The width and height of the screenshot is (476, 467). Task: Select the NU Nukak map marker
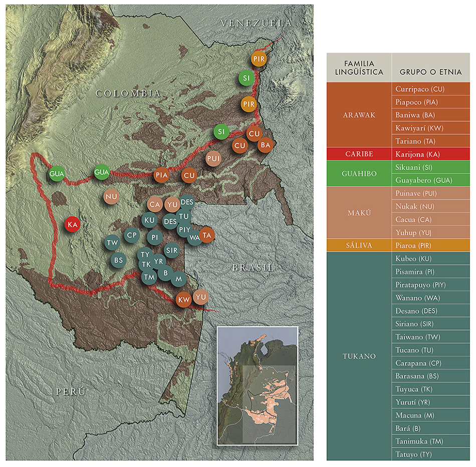(111, 196)
